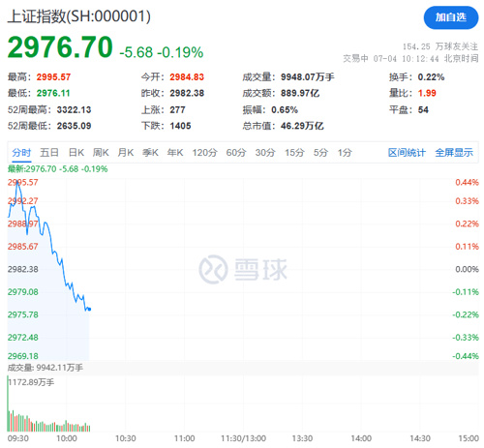Select the 120分 interval tab
Image resolution: width=484 pixels, height=448 pixels.
tap(205, 152)
